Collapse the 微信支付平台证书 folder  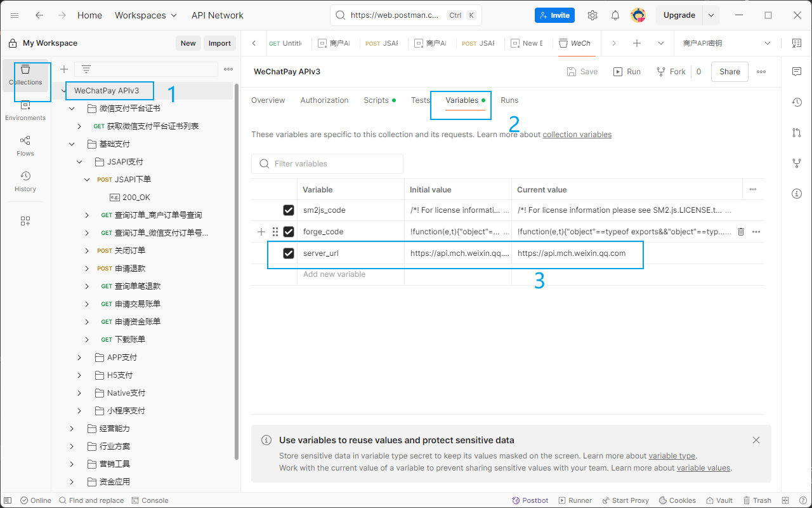point(72,109)
